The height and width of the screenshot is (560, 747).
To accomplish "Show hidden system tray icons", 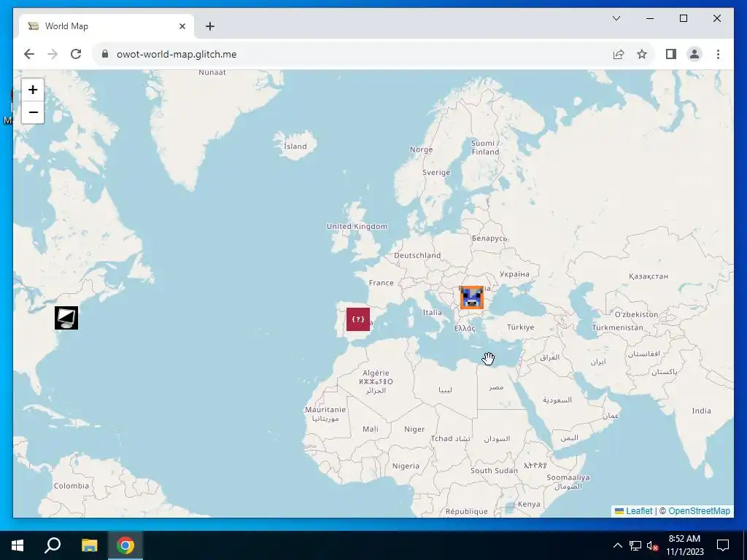I will 617,545.
